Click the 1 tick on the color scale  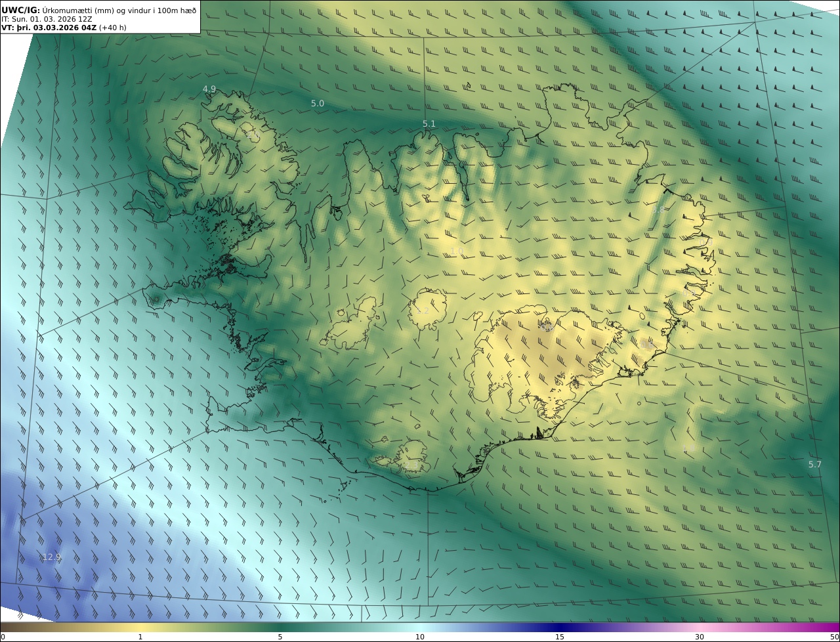point(140,637)
